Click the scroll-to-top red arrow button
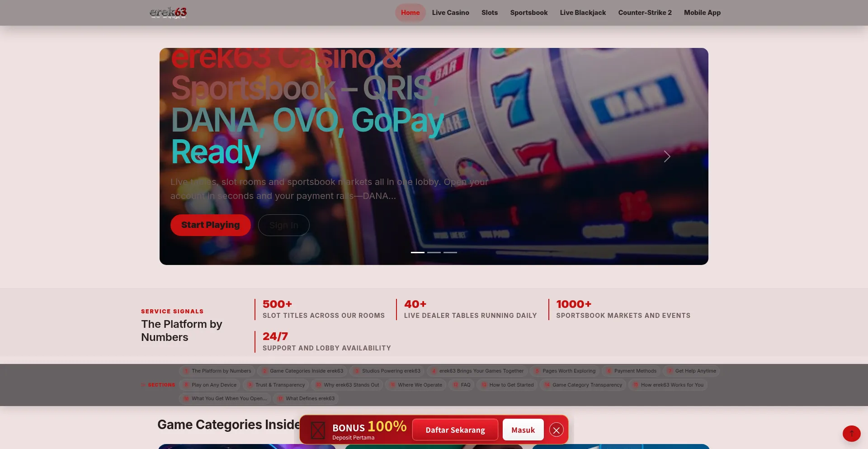 tap(852, 434)
